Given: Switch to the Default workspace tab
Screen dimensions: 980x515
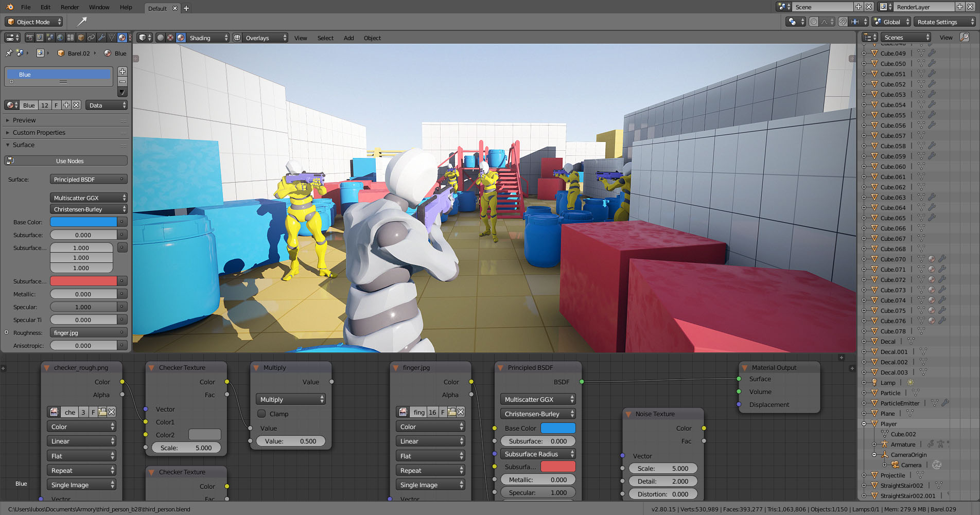Looking at the screenshot, I should (159, 8).
